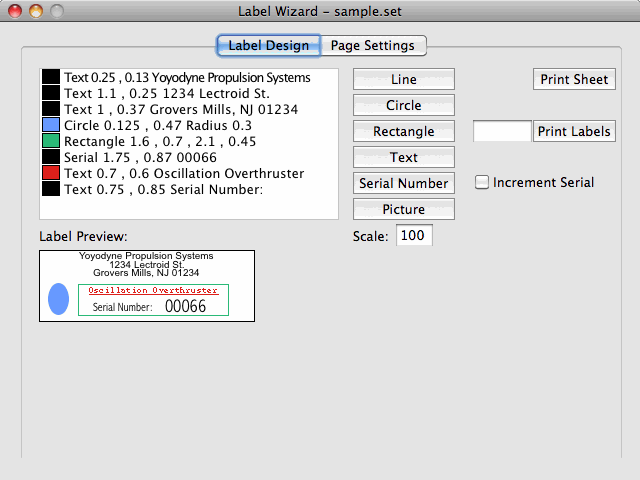Insert a Serial Number element
640x480 pixels.
tap(404, 183)
